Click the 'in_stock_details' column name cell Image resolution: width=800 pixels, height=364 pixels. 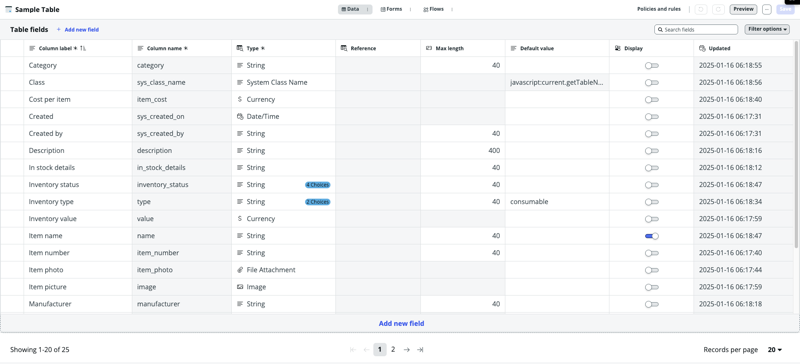tap(182, 167)
